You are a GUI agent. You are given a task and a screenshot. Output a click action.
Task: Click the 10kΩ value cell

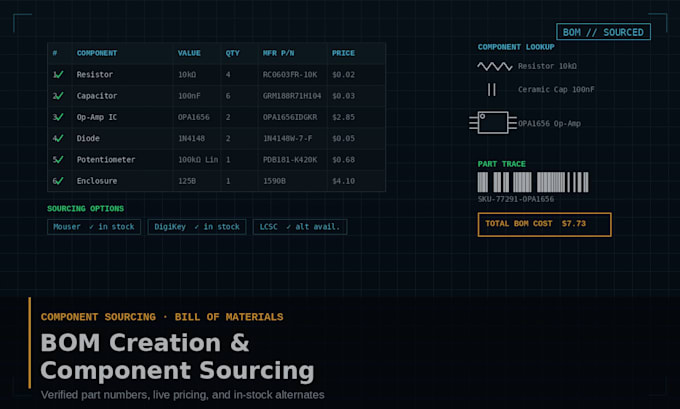click(187, 75)
